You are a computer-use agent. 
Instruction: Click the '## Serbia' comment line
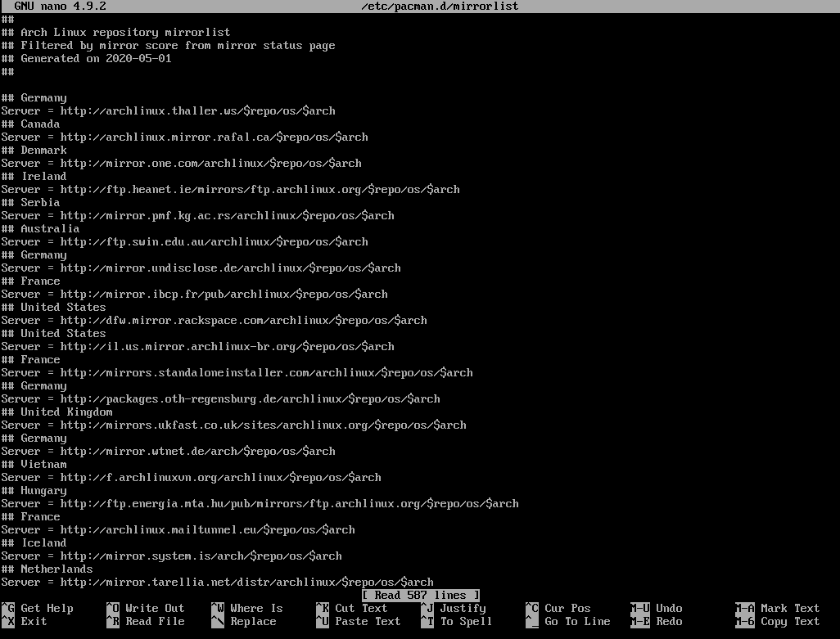tap(30, 203)
